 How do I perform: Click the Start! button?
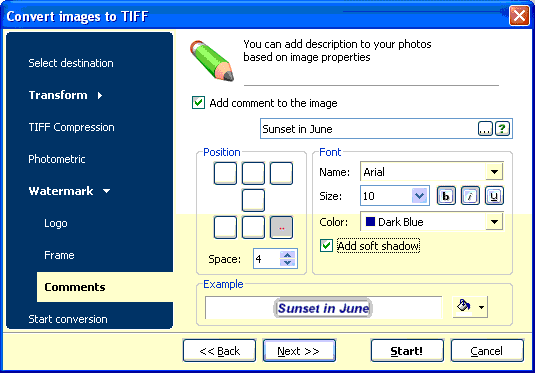[407, 351]
